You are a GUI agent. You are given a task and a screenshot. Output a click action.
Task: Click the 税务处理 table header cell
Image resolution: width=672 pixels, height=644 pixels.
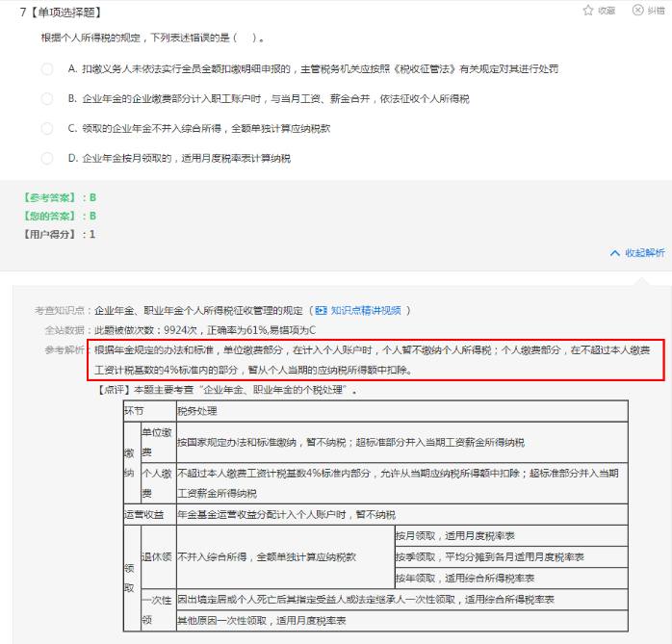point(402,411)
